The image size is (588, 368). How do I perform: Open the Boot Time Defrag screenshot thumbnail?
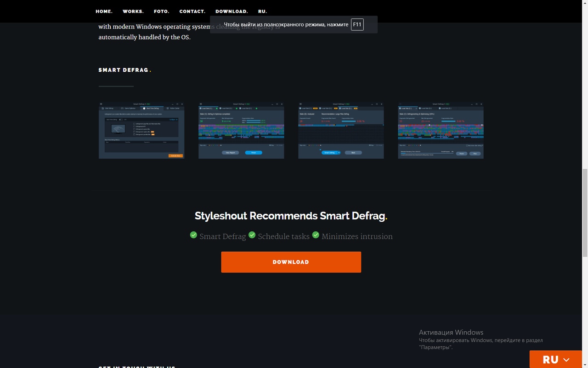141,131
